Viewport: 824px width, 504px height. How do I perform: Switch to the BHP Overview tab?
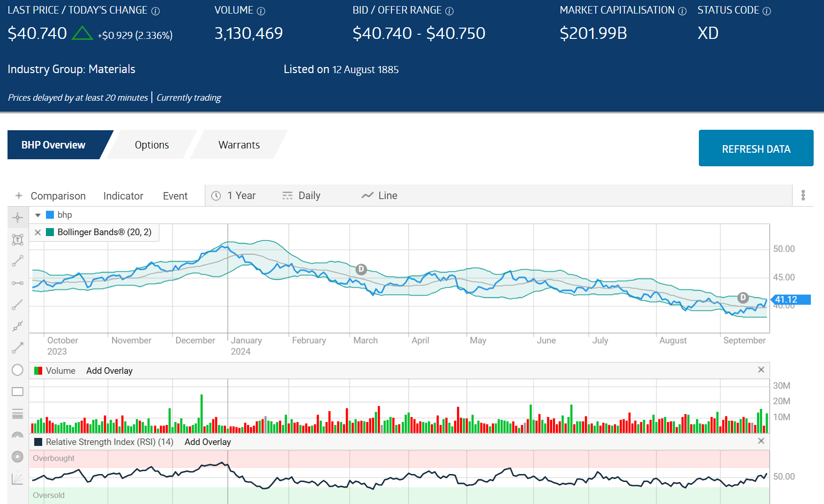(53, 145)
